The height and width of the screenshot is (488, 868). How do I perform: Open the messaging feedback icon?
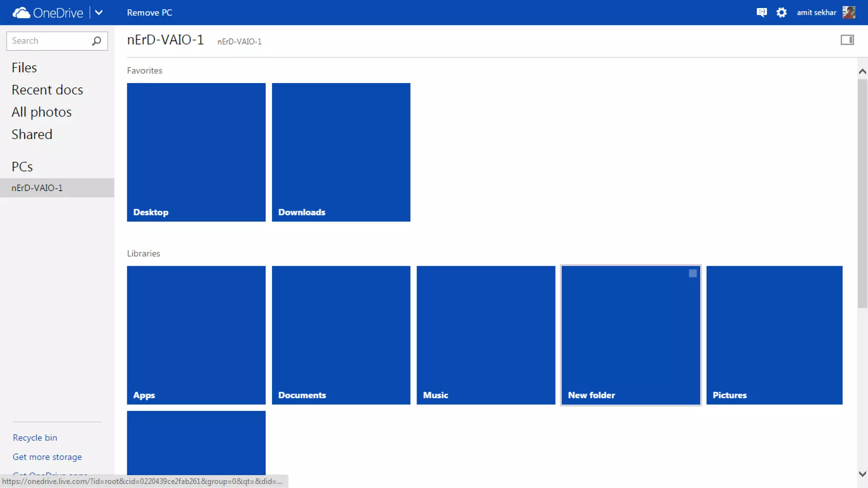762,13
